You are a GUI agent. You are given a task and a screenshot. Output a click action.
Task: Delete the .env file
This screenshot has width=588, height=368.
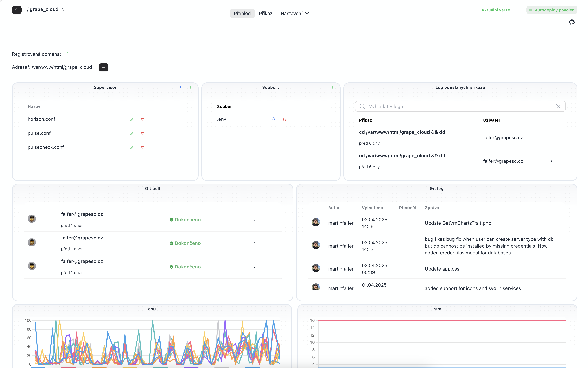coord(284,119)
